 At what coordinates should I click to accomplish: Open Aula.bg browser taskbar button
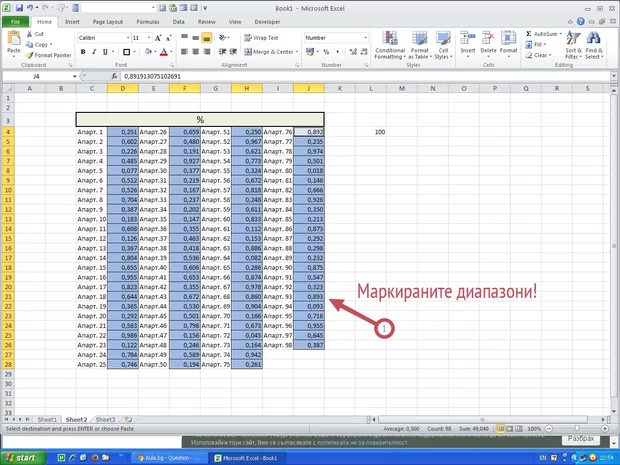coord(168,458)
